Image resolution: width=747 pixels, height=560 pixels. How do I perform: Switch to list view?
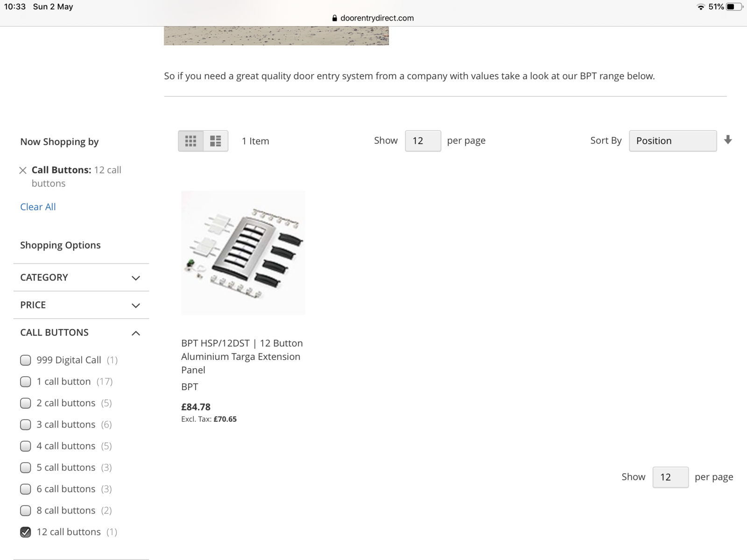pyautogui.click(x=215, y=141)
